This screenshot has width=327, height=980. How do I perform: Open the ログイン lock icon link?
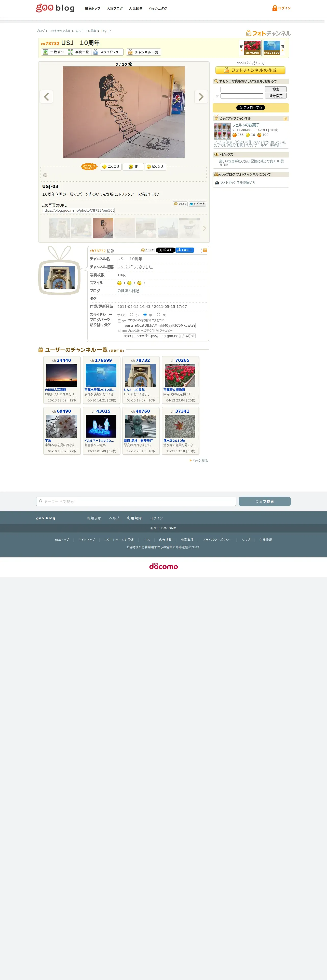[x=281, y=8]
